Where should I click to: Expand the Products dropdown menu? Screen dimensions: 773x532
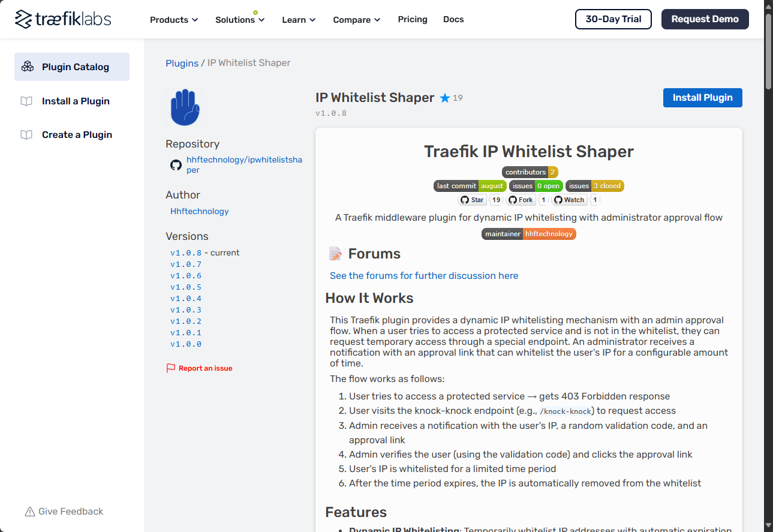(x=174, y=20)
